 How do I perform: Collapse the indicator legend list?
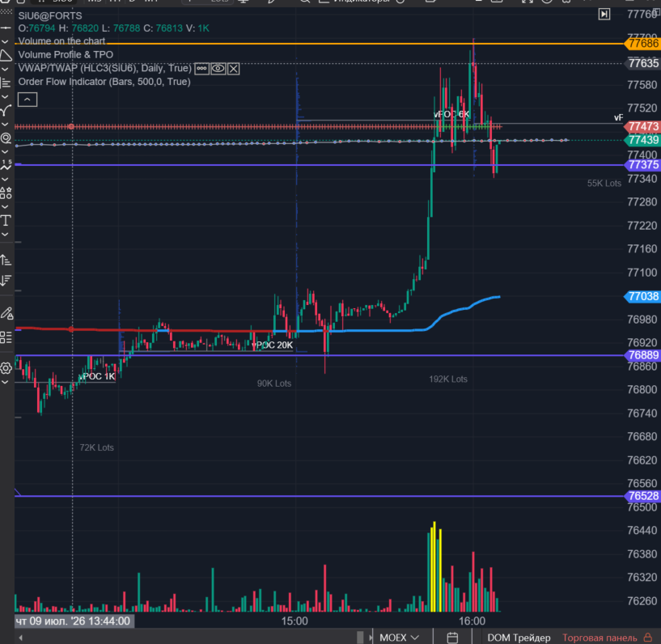[x=28, y=100]
